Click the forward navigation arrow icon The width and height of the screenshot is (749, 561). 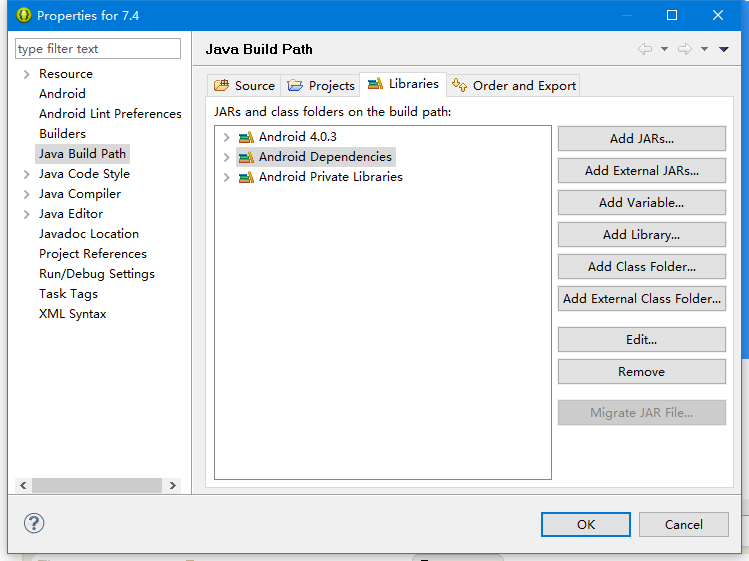click(685, 49)
